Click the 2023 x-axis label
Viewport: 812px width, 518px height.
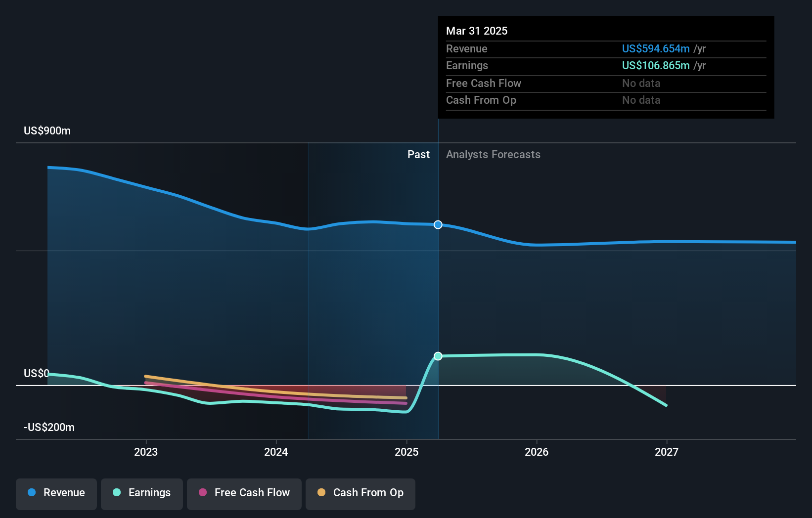[146, 452]
